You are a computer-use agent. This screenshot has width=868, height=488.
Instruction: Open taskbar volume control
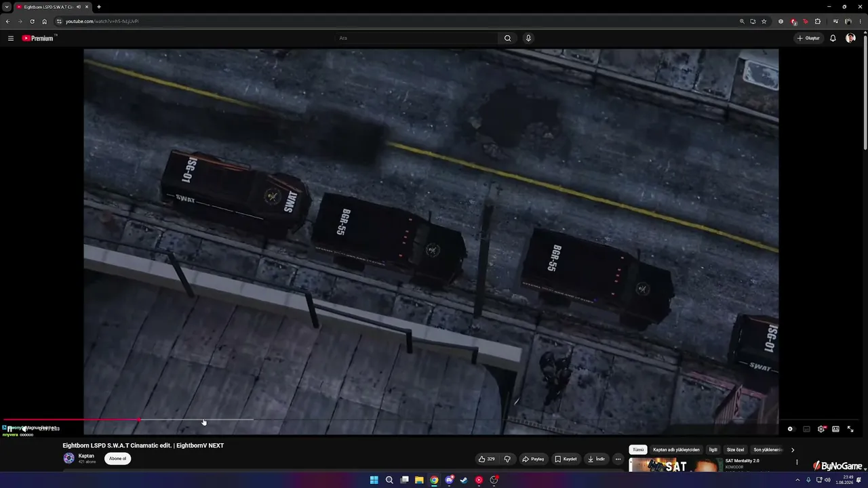point(827,480)
